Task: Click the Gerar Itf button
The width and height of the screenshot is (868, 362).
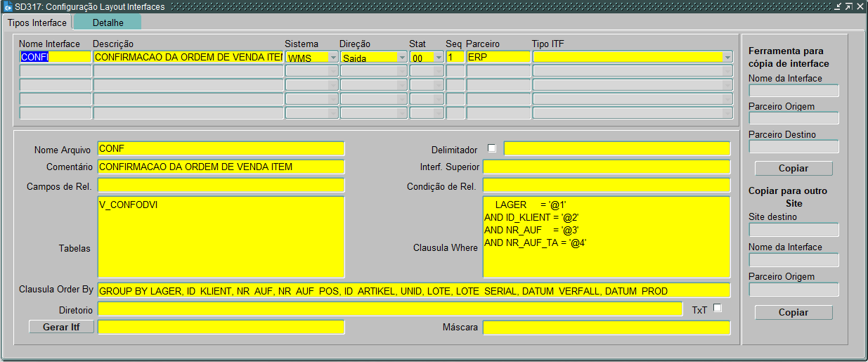Action: point(61,327)
